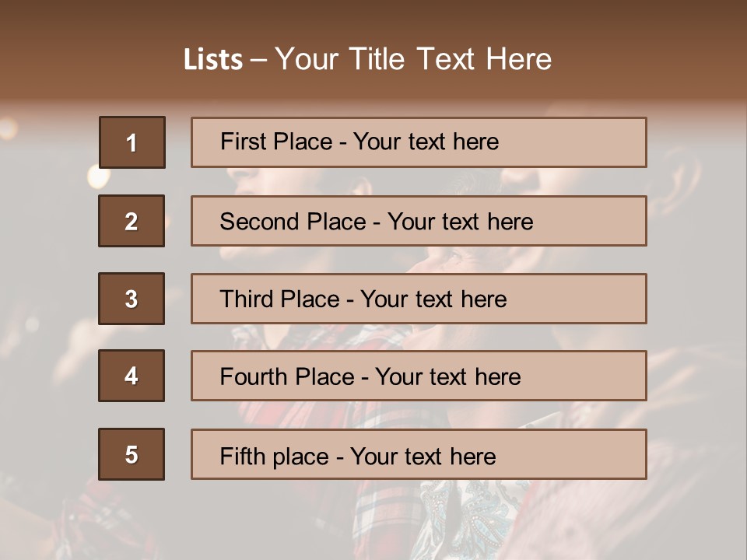Select the brown number 2 box
747x560 pixels.
pos(132,221)
